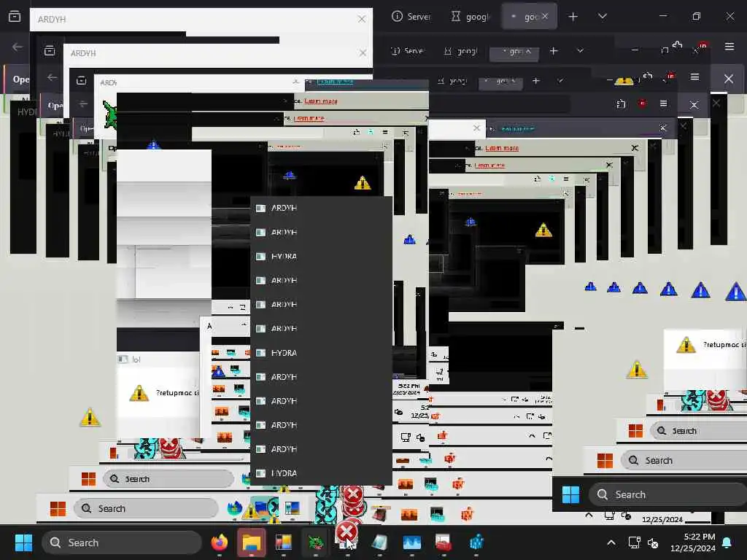Select topmost ARDYH entry in dark window list

pos(321,208)
